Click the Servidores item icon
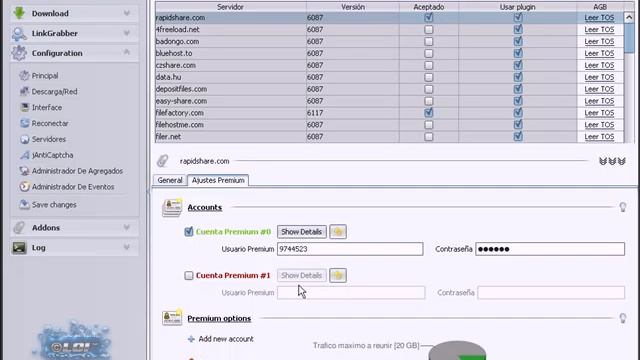Image resolution: width=640 pixels, height=360 pixels. pyautogui.click(x=24, y=139)
